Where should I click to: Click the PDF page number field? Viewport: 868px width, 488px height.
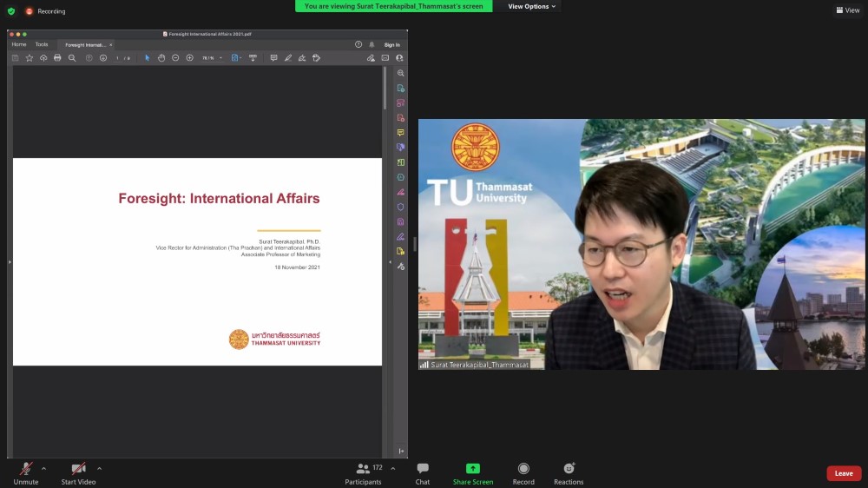118,58
